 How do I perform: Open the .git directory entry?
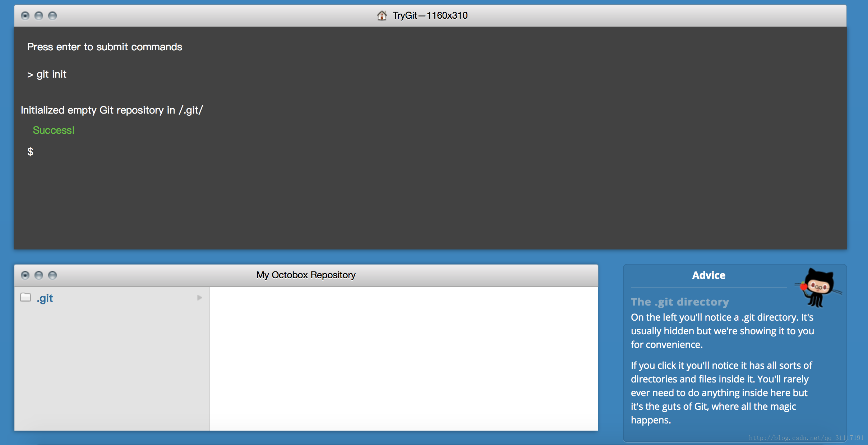click(x=112, y=298)
